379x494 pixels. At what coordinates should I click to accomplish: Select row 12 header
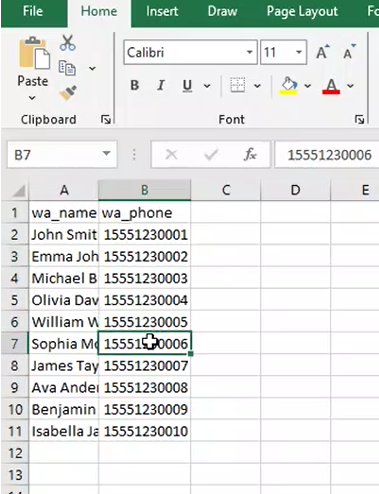[x=15, y=453]
